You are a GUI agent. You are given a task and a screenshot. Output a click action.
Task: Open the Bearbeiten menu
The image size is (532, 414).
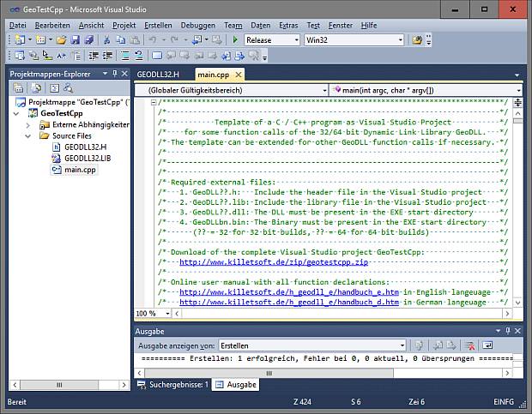click(52, 26)
